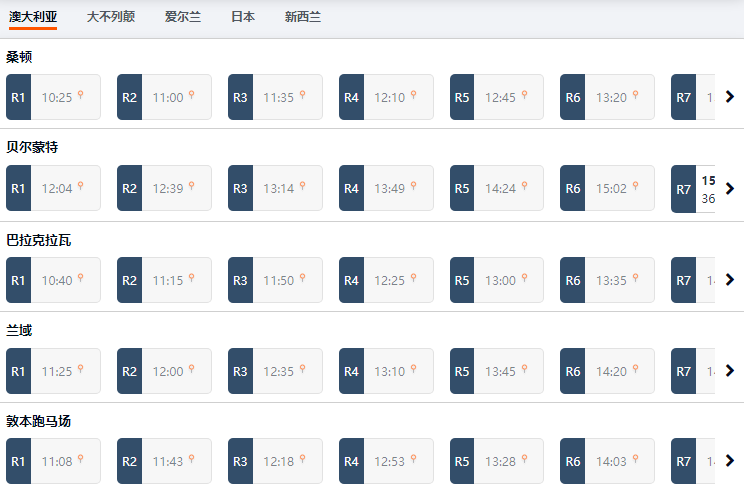This screenshot has height=491, width=744.
Task: Click the location pin on 敦本跑马场 R6 14:03
Action: [x=634, y=460]
